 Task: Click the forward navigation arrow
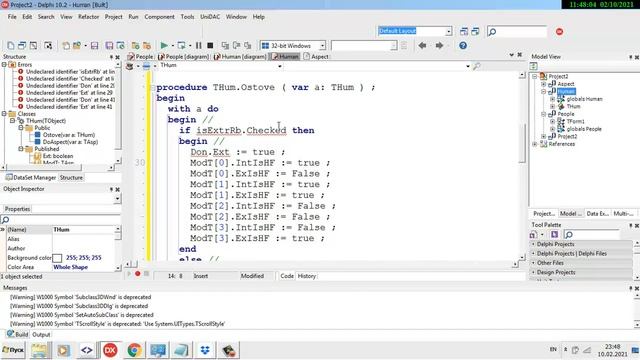[439, 45]
